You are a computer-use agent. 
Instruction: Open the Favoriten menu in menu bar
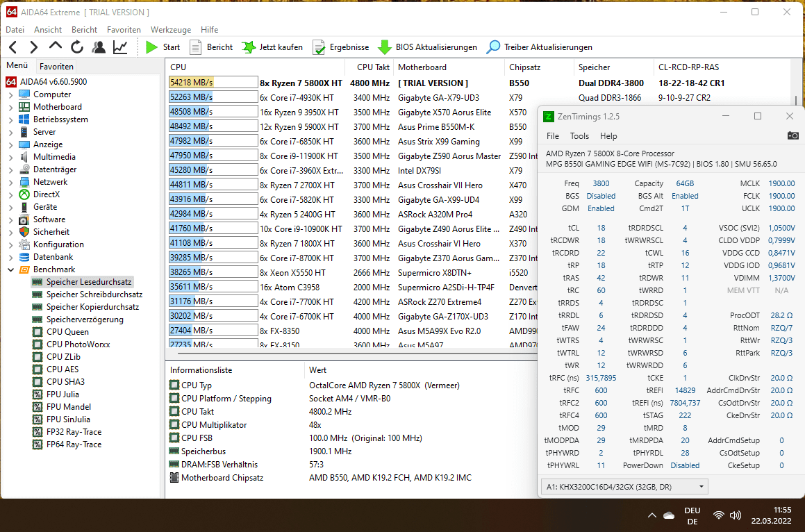pos(124,30)
